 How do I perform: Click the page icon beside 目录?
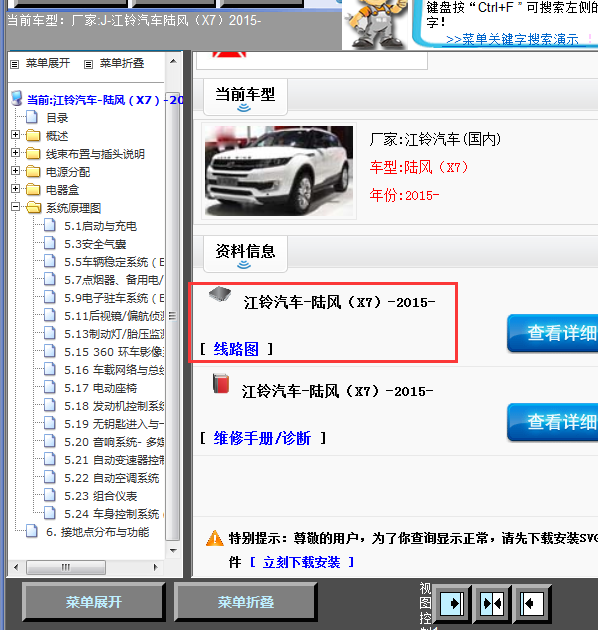32,117
